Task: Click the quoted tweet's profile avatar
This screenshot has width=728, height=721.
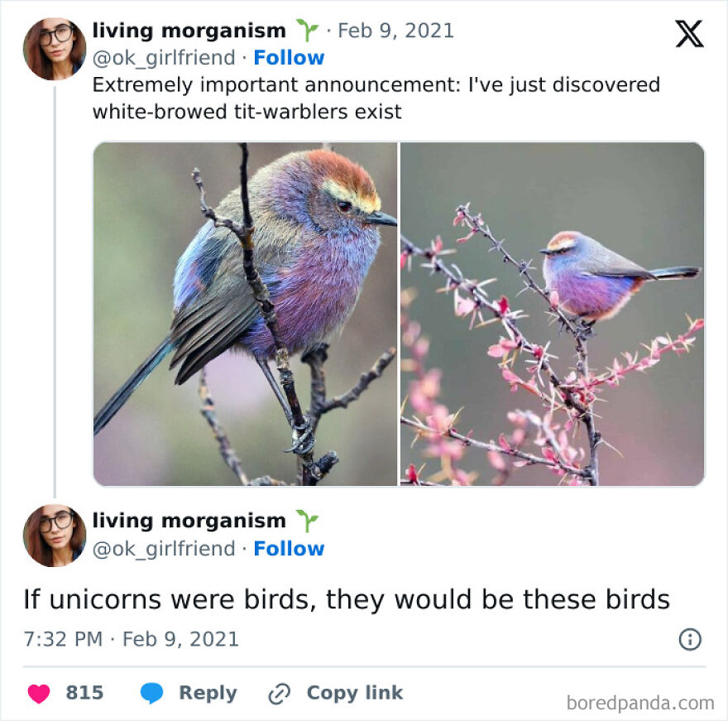Action: click(x=53, y=534)
